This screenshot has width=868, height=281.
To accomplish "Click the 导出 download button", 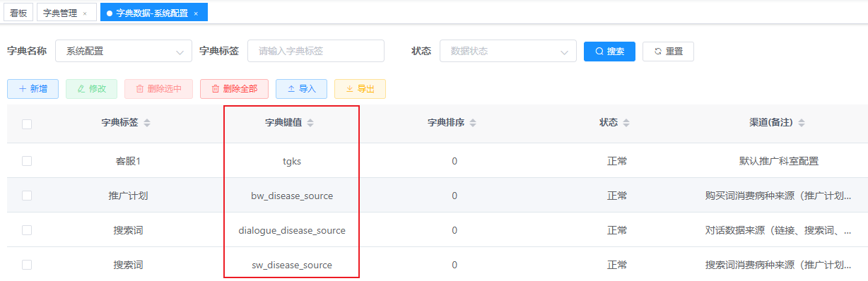I will [x=360, y=89].
